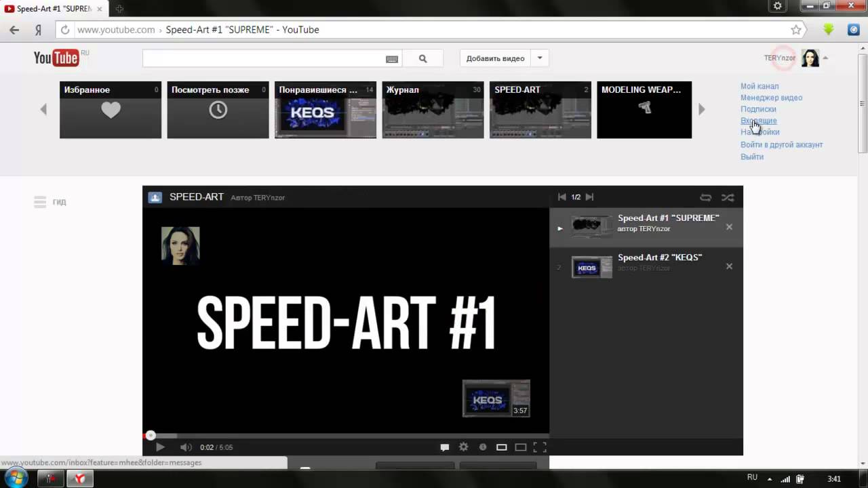Image resolution: width=868 pixels, height=488 pixels.
Task: Toggle playlist repeat (loop) icon
Action: 706,197
